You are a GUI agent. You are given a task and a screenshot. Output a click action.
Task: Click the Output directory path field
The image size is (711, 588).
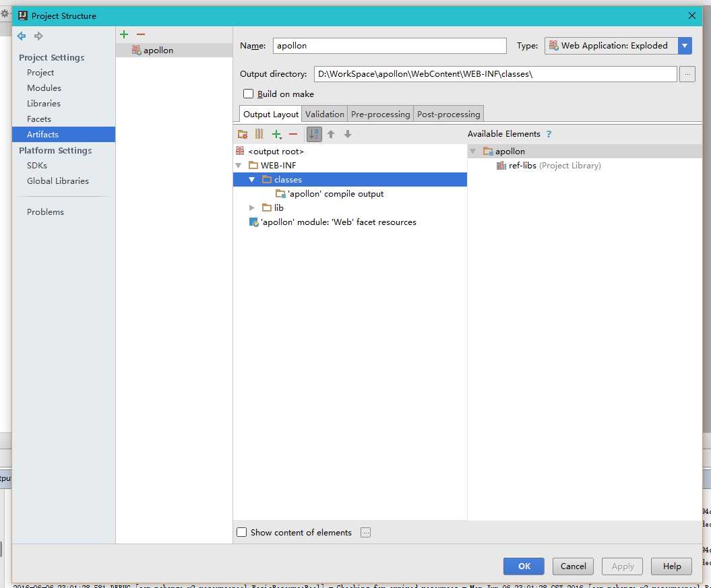click(x=495, y=74)
